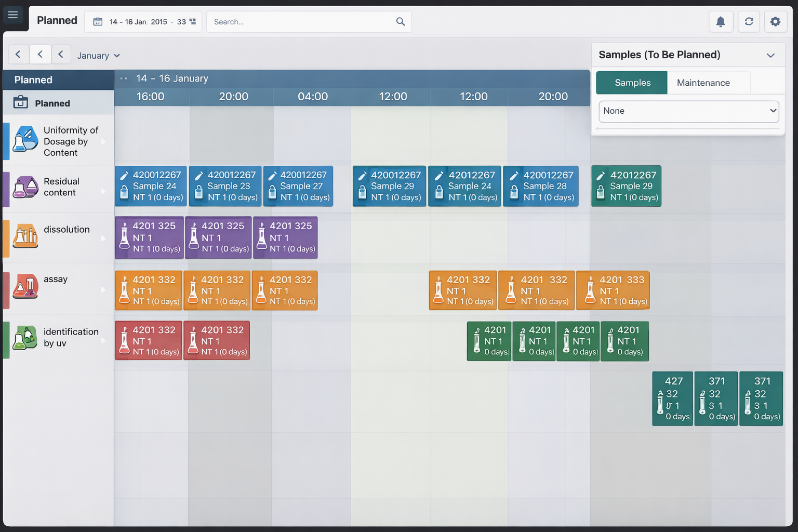The height and width of the screenshot is (532, 798).
Task: Click the dissolution test icon
Action: tap(25, 236)
